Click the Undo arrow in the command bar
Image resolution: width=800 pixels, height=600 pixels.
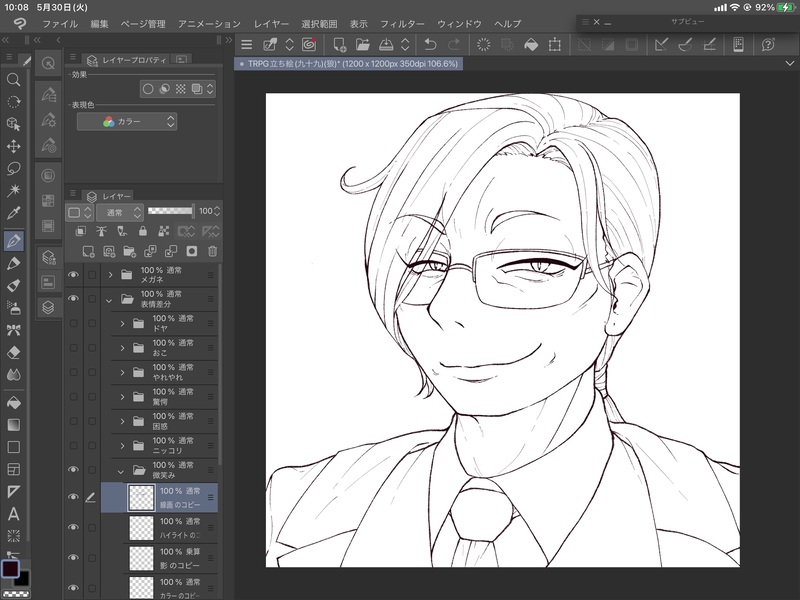coord(430,44)
